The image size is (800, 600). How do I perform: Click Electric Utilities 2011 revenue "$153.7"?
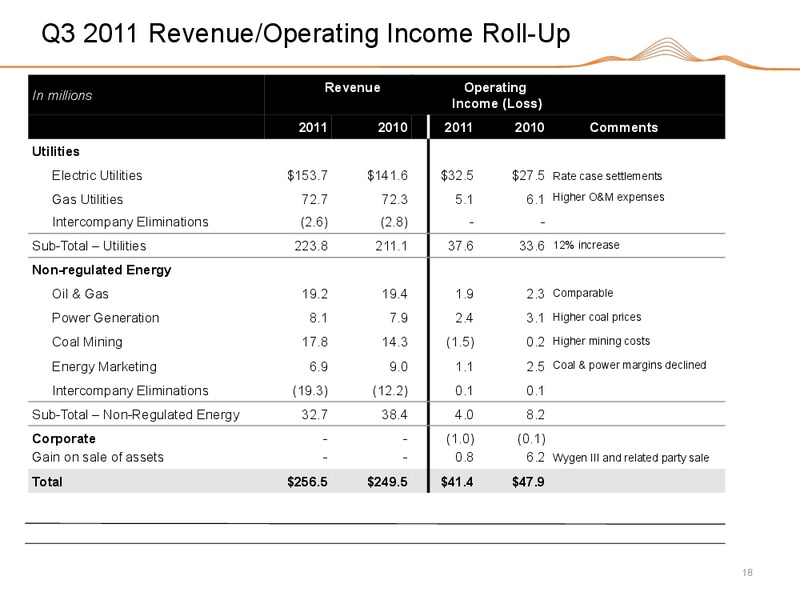(307, 176)
